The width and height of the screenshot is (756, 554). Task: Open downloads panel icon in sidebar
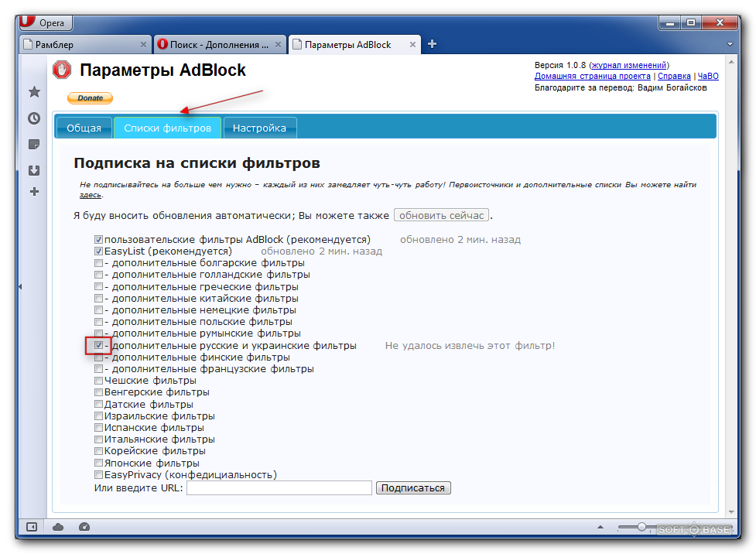point(34,170)
